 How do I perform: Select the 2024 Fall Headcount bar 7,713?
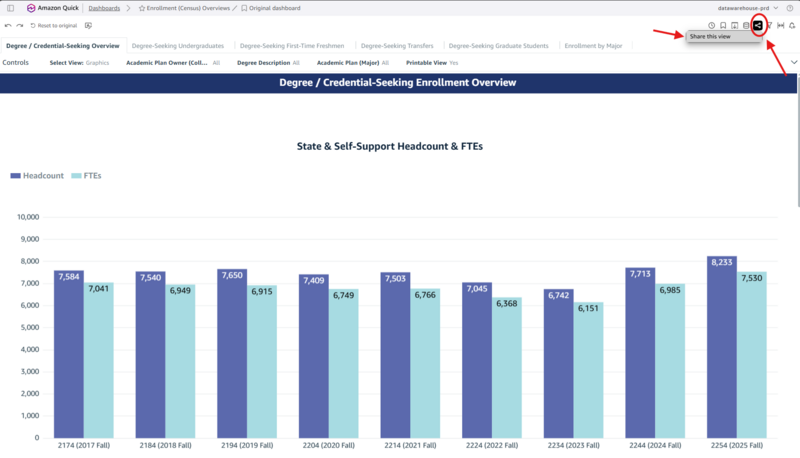pos(640,352)
